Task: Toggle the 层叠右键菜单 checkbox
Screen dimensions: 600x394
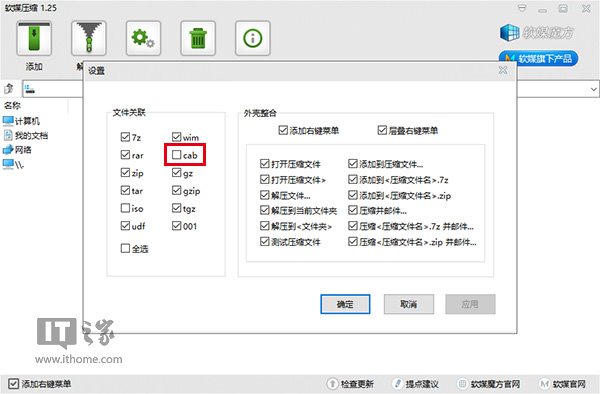Action: coord(382,130)
